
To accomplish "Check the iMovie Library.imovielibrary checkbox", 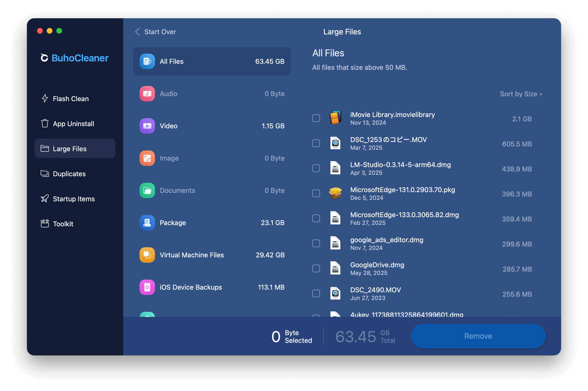I will 316,118.
